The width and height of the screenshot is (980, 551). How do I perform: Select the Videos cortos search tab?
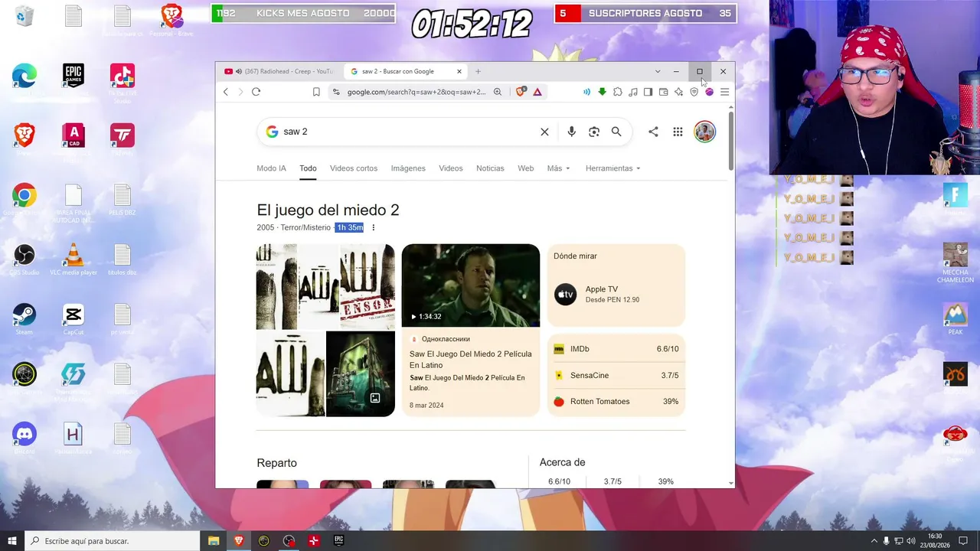pos(354,168)
